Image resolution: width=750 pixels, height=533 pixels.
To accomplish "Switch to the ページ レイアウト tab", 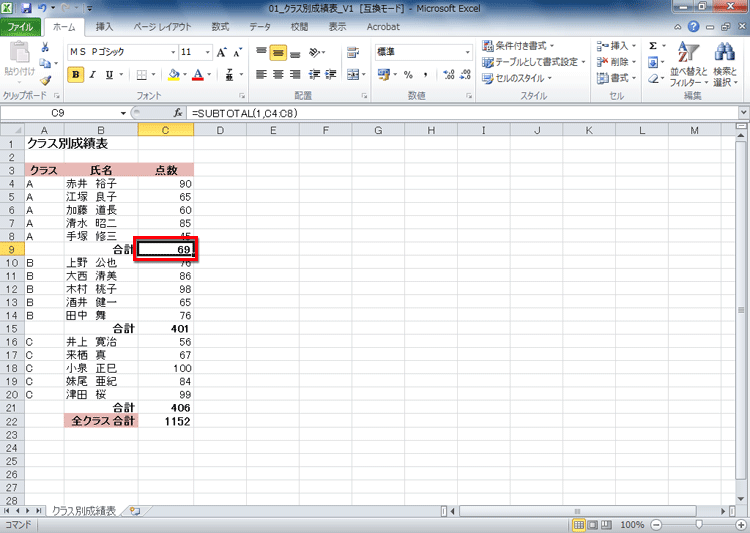I will pyautogui.click(x=163, y=27).
